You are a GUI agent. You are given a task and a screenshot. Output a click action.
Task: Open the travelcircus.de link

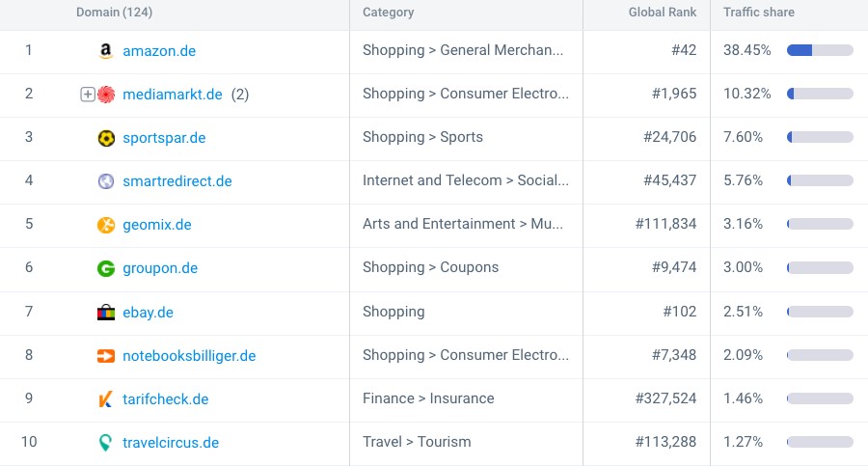(x=171, y=443)
